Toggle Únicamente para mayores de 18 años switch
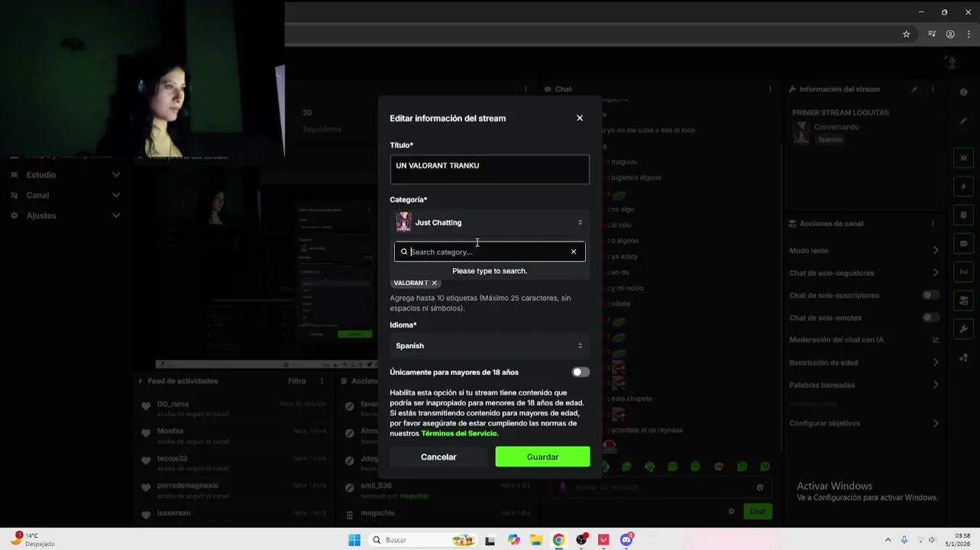Viewport: 980px width, 550px height. pos(581,372)
